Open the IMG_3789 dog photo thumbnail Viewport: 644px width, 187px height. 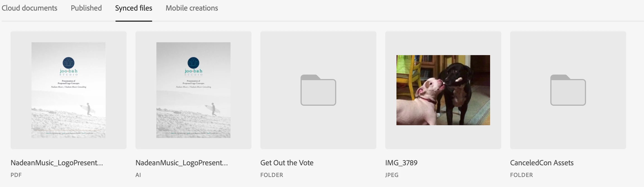(x=443, y=90)
